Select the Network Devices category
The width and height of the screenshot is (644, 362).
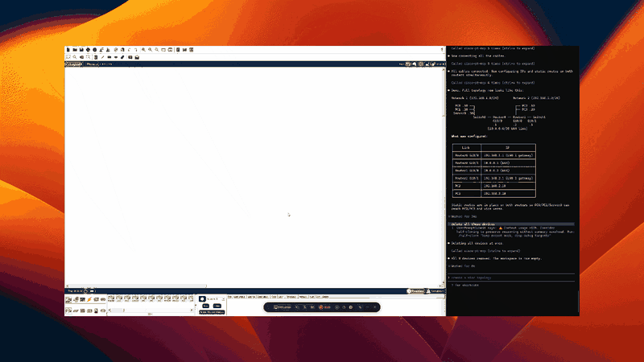(68, 299)
